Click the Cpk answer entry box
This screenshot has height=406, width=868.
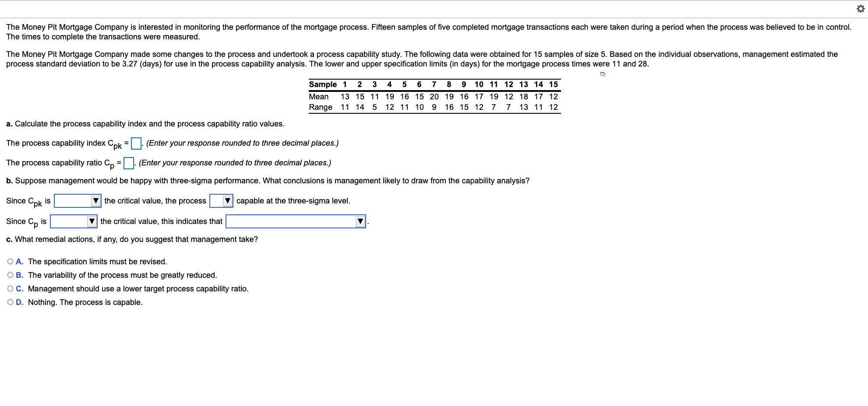pos(136,143)
